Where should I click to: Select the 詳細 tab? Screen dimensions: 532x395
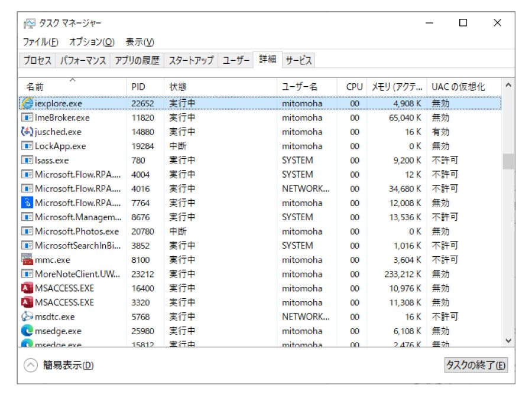[x=268, y=60]
